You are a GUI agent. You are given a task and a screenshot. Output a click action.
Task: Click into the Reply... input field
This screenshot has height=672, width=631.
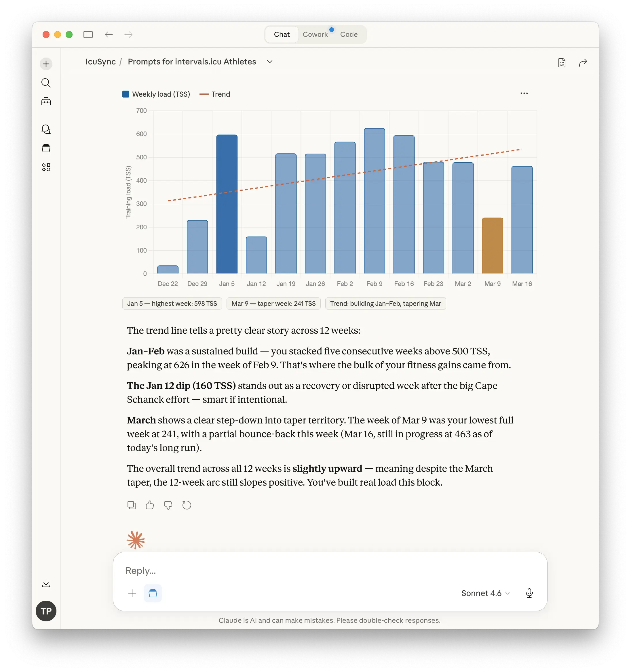tap(330, 570)
